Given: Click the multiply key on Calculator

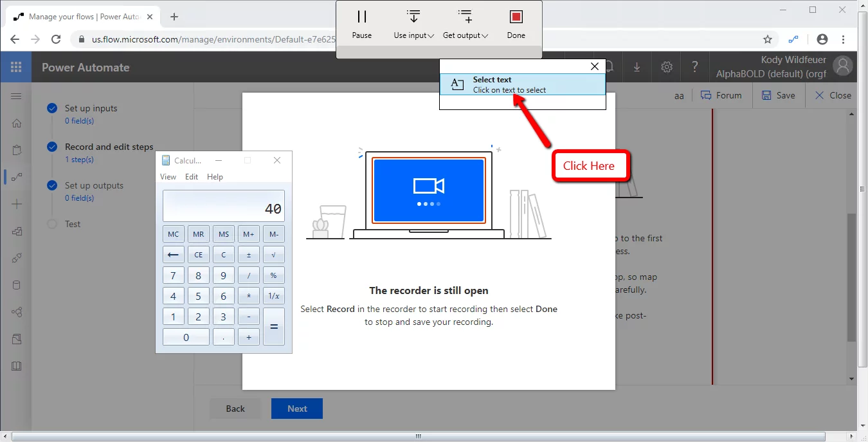Looking at the screenshot, I should tap(249, 296).
